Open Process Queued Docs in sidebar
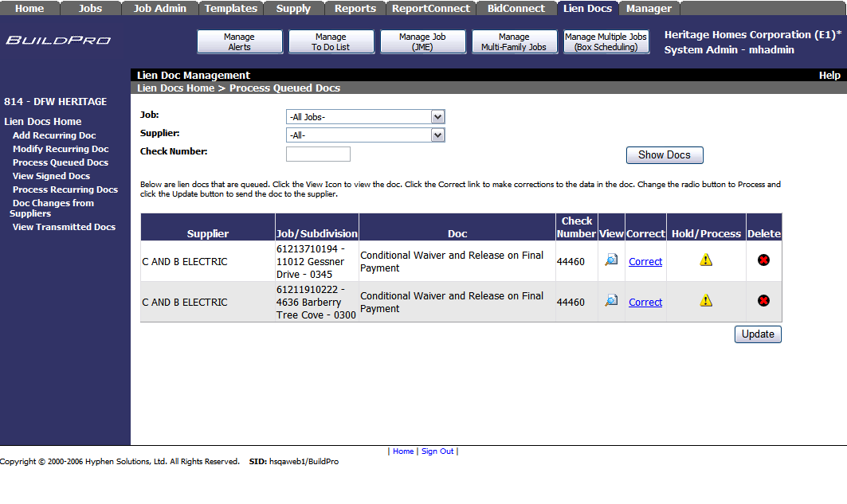 [61, 162]
